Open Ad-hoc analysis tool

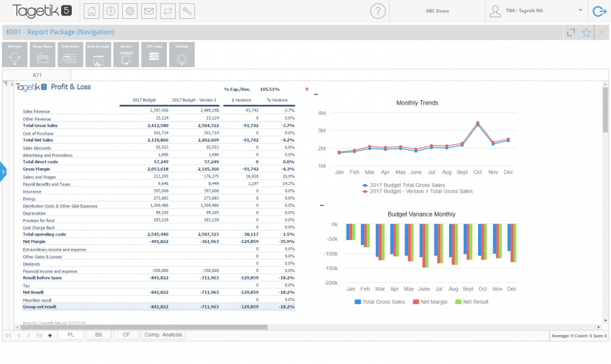[126, 55]
